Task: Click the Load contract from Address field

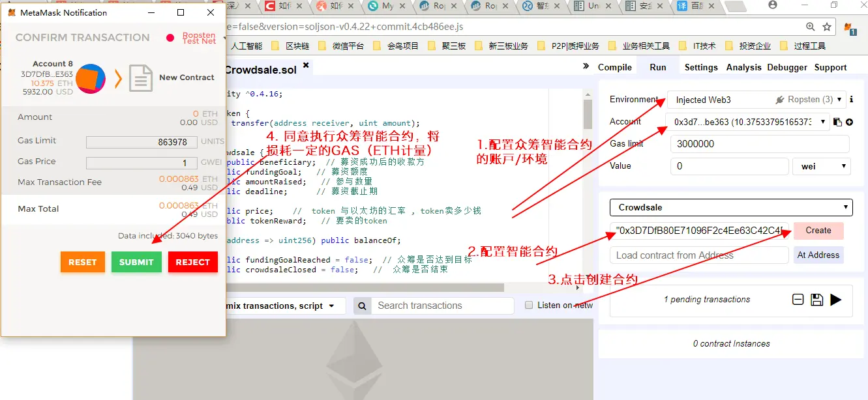Action: (700, 255)
